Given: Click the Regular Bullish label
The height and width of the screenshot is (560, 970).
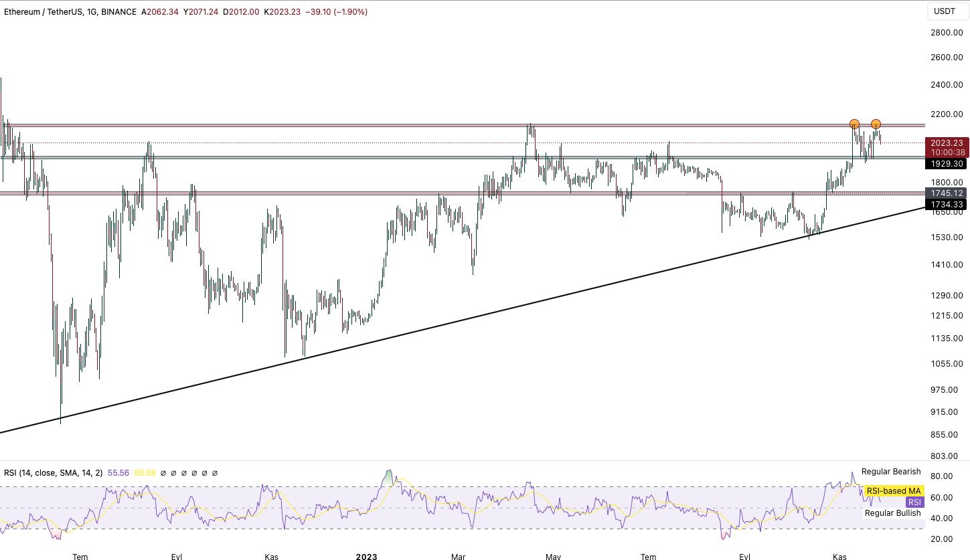Looking at the screenshot, I should pos(892,513).
